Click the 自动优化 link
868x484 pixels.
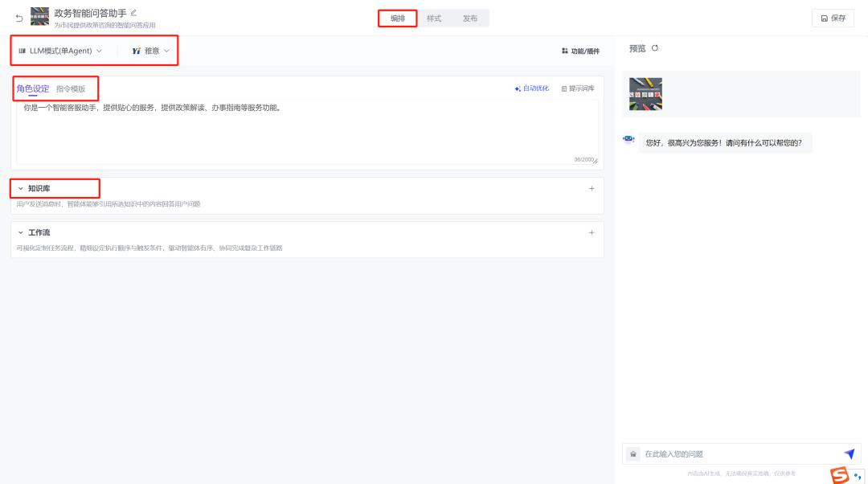pyautogui.click(x=532, y=88)
